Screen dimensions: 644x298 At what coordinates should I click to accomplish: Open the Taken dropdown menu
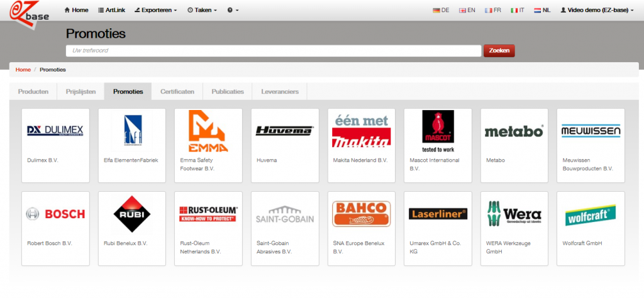[202, 10]
